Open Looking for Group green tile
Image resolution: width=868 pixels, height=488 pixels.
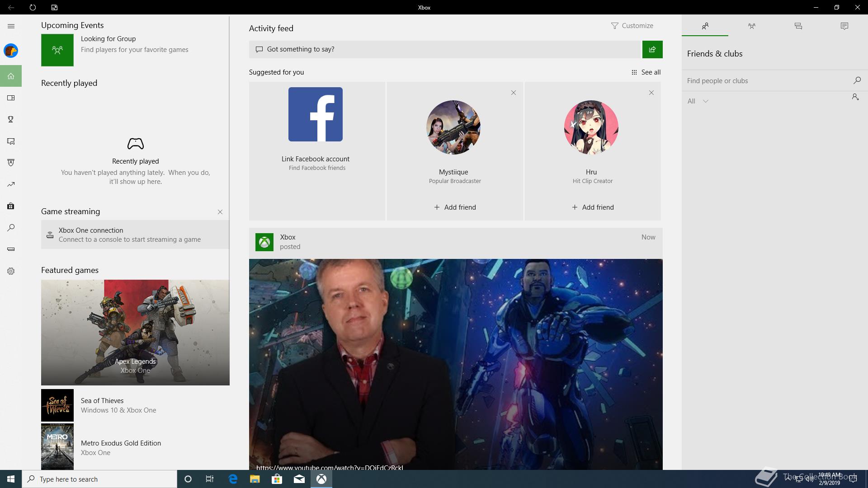(x=57, y=50)
